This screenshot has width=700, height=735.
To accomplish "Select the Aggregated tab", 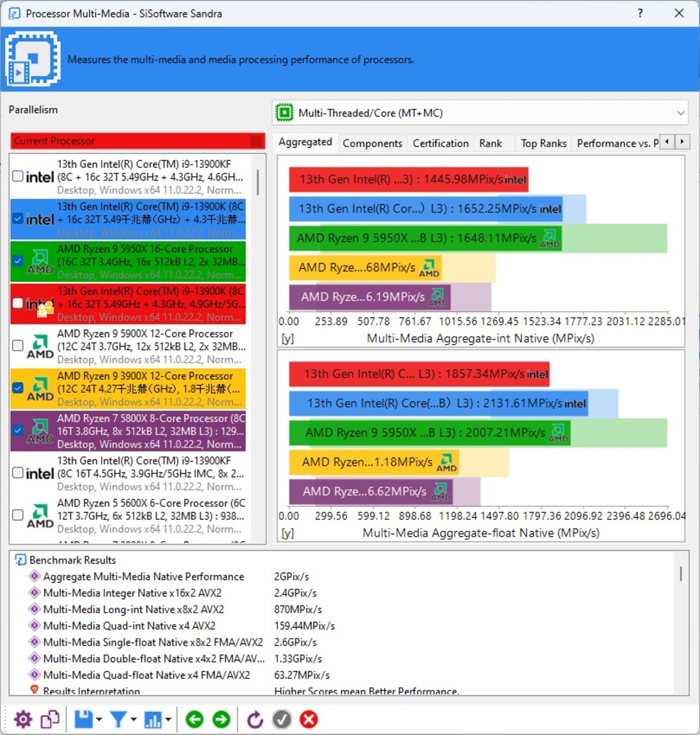I will 305,142.
